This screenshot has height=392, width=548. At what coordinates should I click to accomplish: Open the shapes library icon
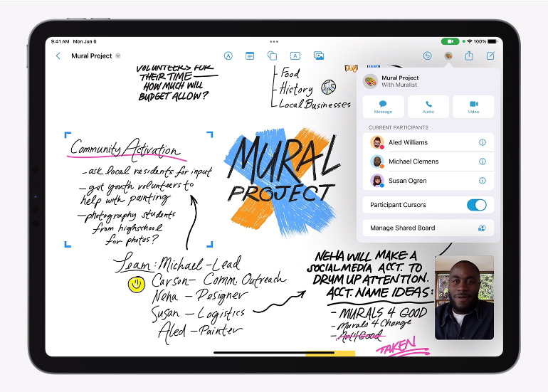tap(272, 55)
